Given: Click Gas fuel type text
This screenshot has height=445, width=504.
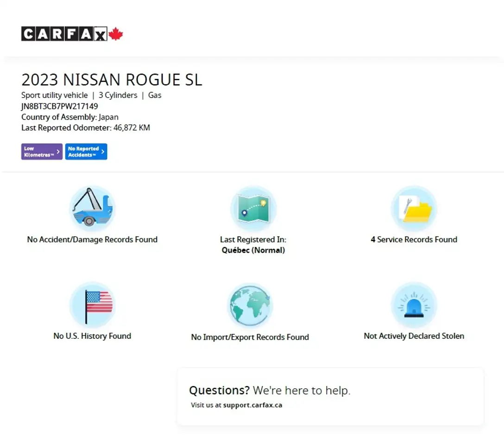Looking at the screenshot, I should (x=155, y=95).
